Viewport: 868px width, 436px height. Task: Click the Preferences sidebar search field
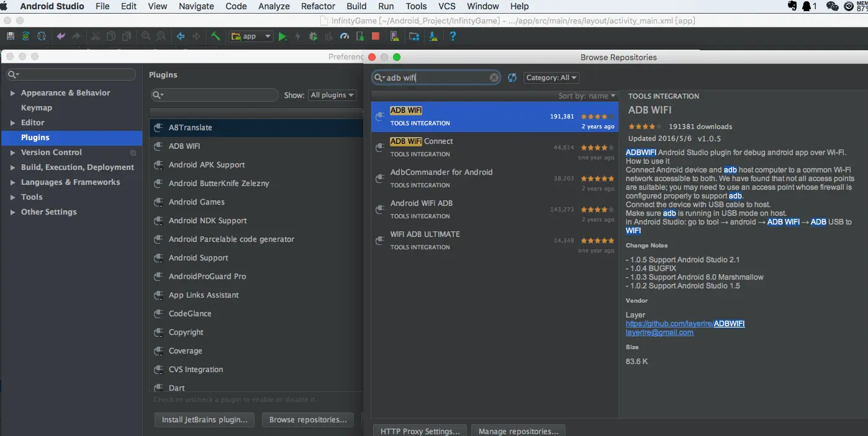[x=71, y=74]
